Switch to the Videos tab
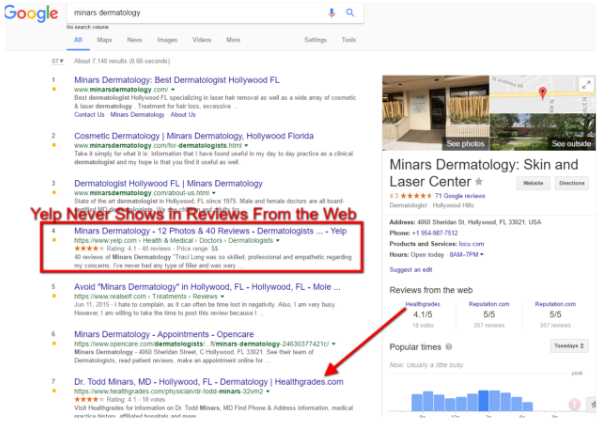Screen dimensions: 613x423 point(202,40)
